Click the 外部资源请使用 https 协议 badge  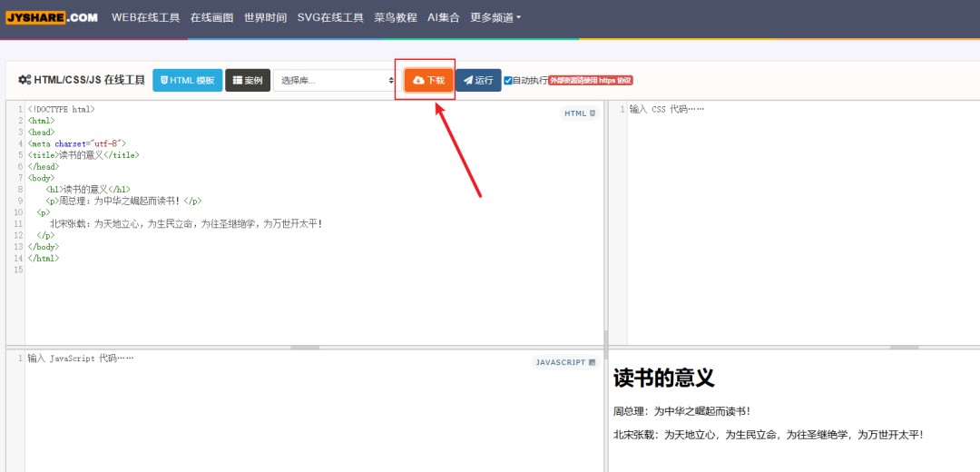[x=591, y=80]
